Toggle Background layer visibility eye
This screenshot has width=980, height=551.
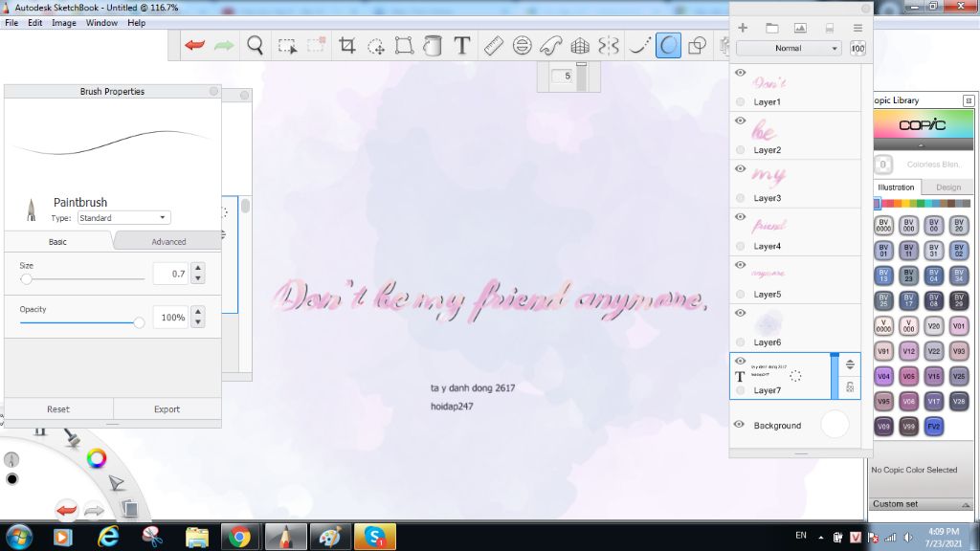coord(739,424)
